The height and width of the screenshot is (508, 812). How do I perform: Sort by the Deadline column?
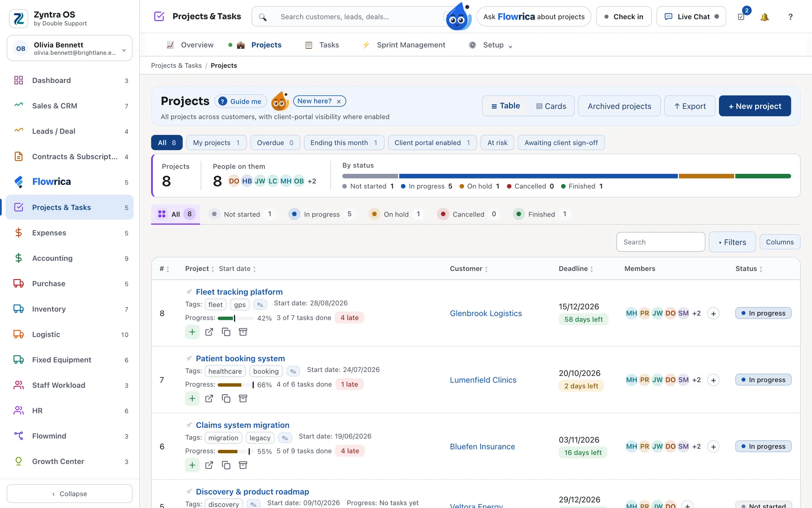pos(576,269)
